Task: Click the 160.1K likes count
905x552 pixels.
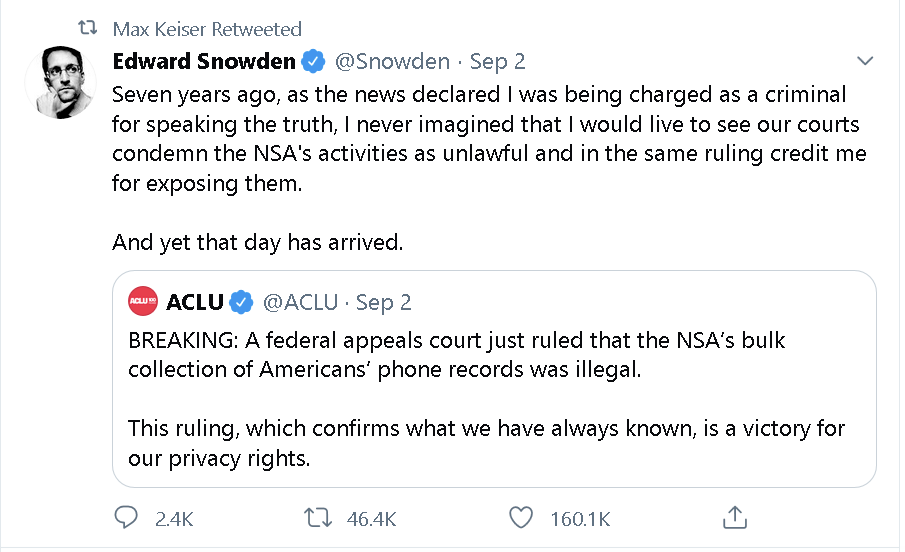Action: (x=580, y=519)
